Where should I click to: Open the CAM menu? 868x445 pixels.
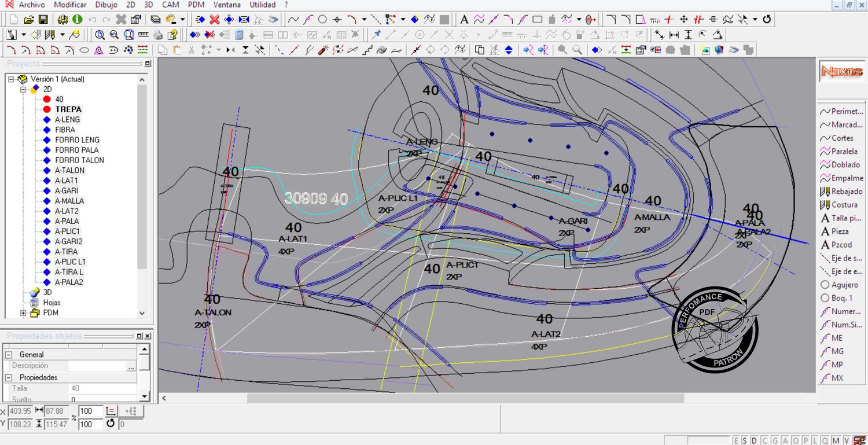(x=170, y=5)
